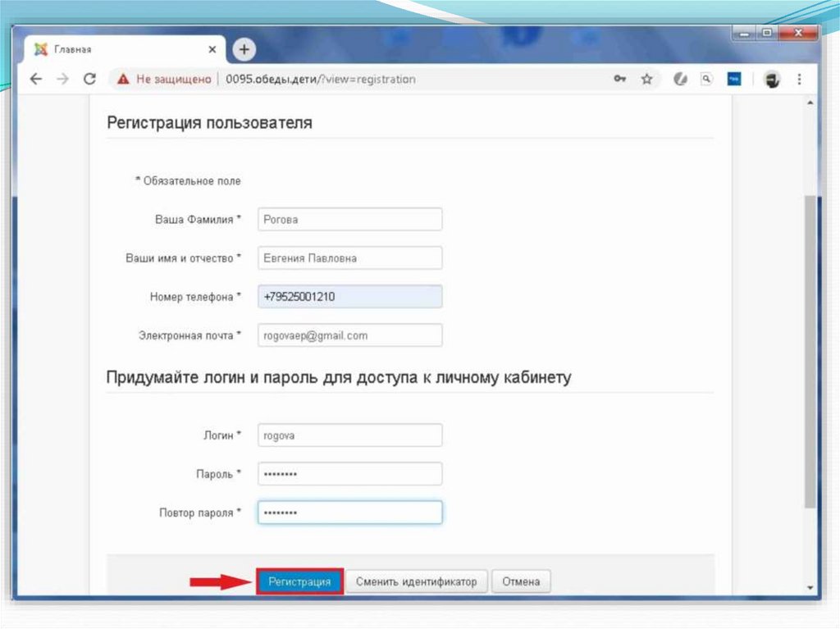Click the Пароль field
Viewport: 840px width, 629px height.
(x=349, y=474)
